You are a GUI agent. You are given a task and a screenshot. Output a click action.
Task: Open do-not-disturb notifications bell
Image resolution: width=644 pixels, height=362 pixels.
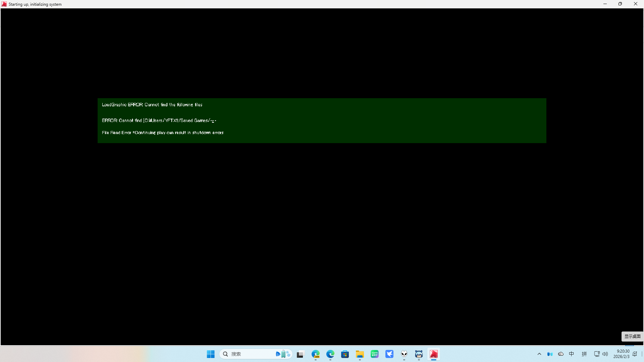click(x=635, y=354)
